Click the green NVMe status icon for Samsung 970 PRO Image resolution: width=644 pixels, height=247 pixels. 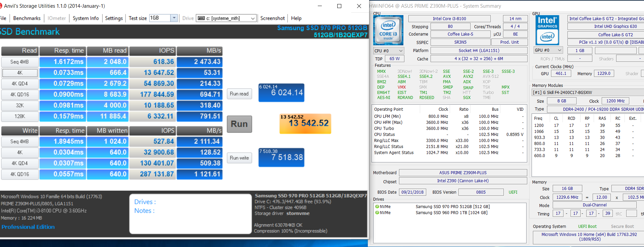click(377, 207)
